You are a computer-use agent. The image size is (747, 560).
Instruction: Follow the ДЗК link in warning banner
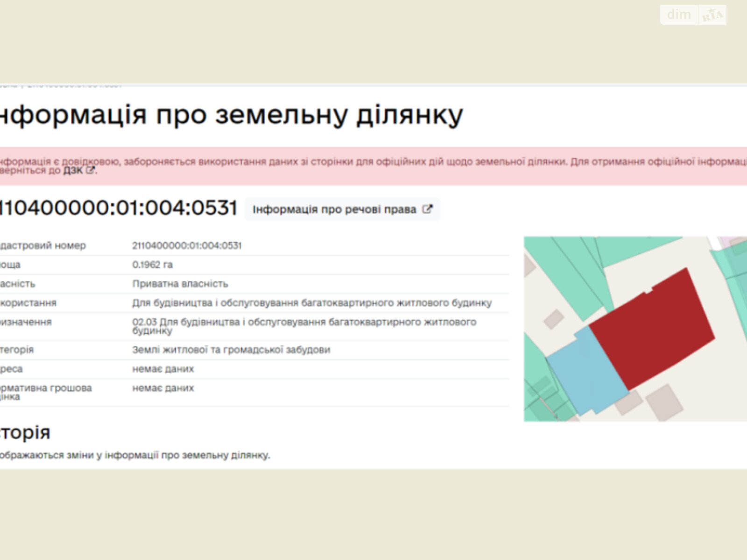pos(72,171)
